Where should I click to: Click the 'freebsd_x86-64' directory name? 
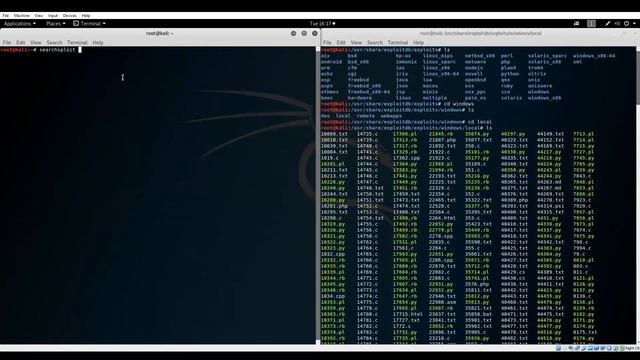click(x=369, y=92)
